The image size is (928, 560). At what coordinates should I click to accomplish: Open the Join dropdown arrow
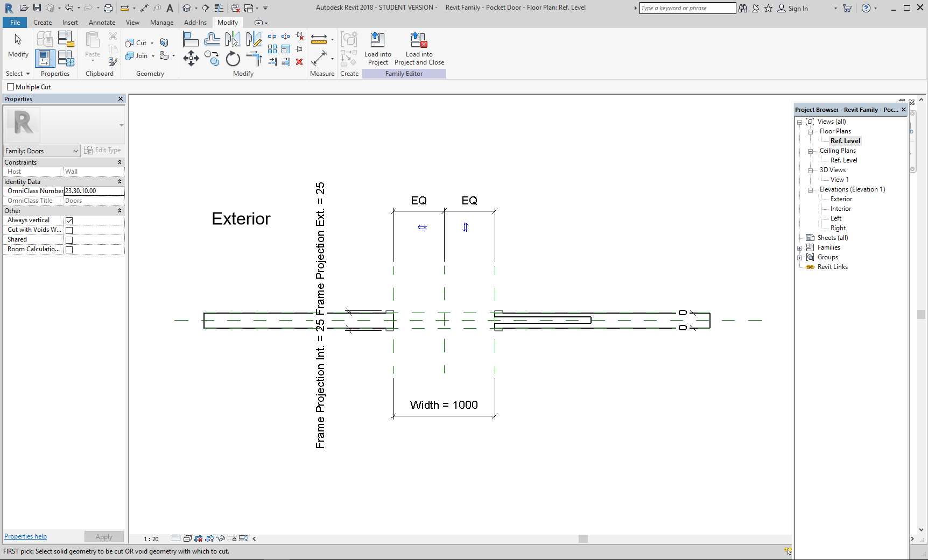pyautogui.click(x=153, y=56)
